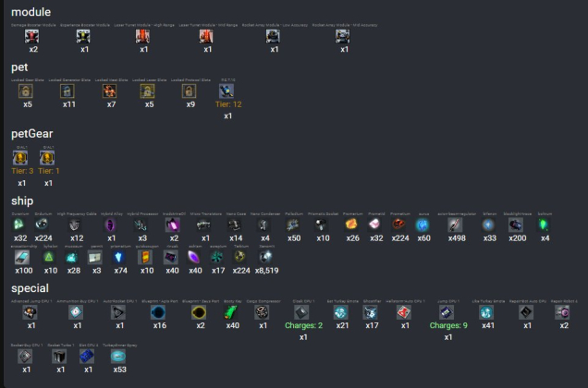
Task: Click the Jump CPU with 9 charges
Action: point(447,312)
